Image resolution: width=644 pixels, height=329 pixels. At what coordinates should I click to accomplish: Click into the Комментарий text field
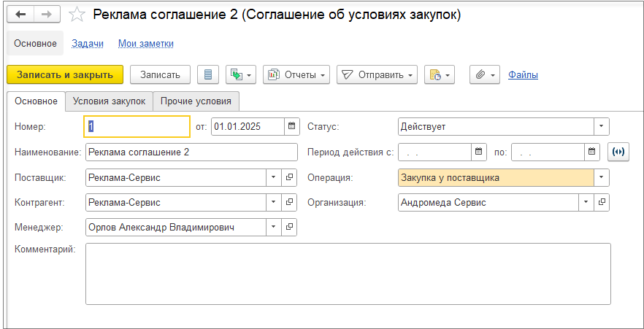click(348, 274)
